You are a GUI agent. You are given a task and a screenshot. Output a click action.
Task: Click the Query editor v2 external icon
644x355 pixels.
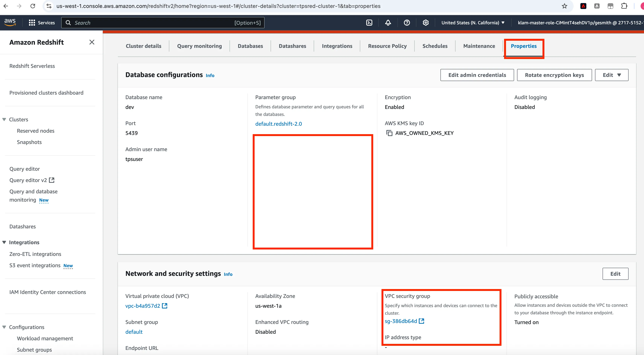(52, 180)
